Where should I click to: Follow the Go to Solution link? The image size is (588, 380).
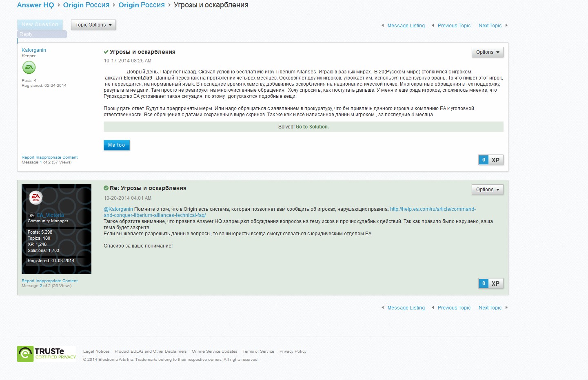312,127
